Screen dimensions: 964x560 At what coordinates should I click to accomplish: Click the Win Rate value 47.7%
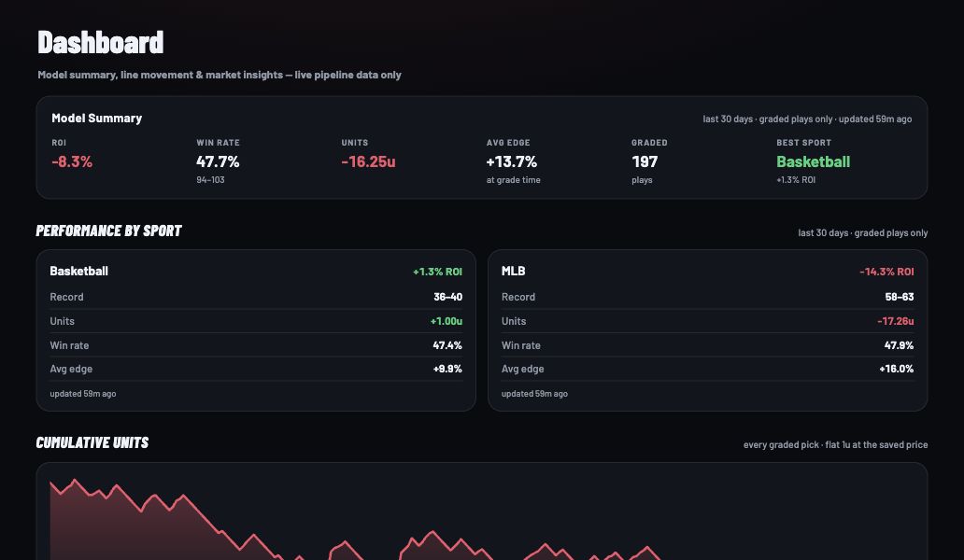pyautogui.click(x=218, y=161)
